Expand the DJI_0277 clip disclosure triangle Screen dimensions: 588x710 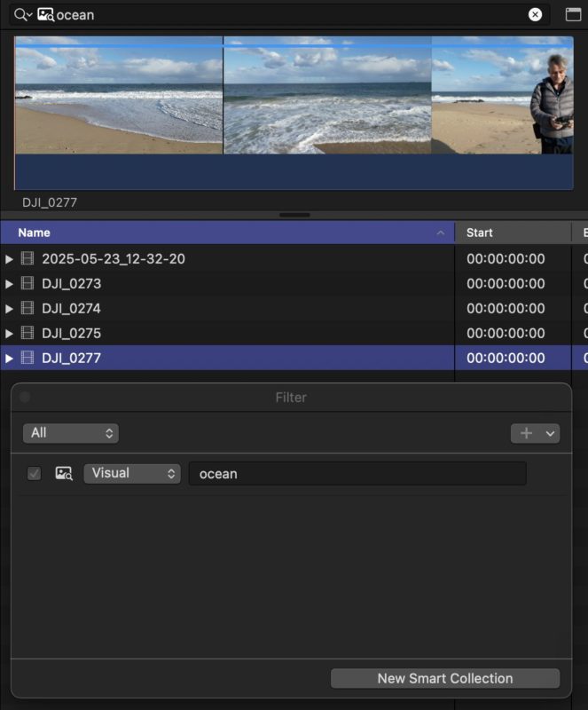(x=9, y=359)
